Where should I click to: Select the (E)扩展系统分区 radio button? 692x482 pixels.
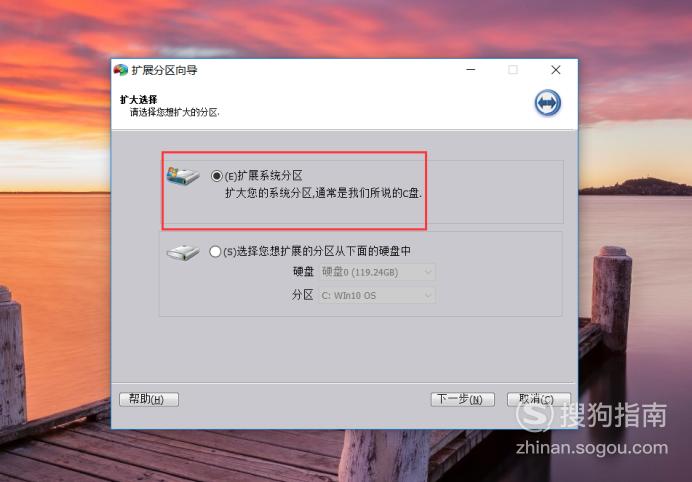(216, 176)
